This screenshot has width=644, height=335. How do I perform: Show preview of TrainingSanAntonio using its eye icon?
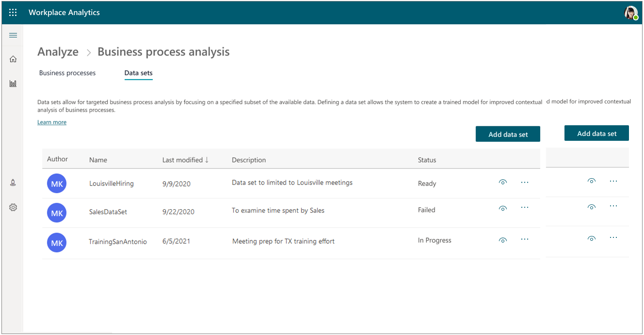click(503, 239)
